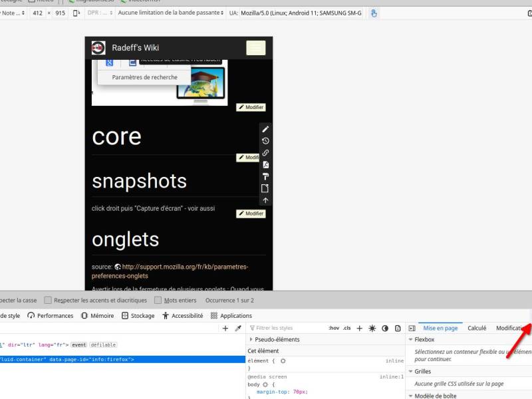Open the Applications devtools panel
532x399 pixels.
[231, 315]
